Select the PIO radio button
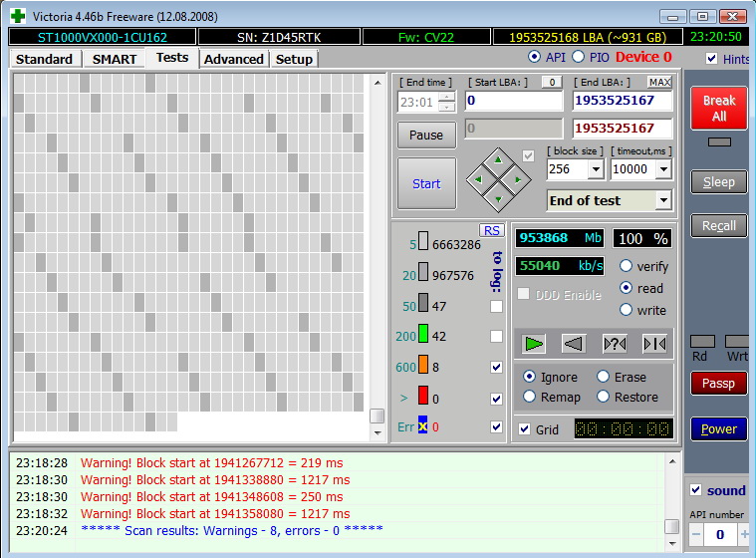Image resolution: width=756 pixels, height=558 pixels. [578, 57]
